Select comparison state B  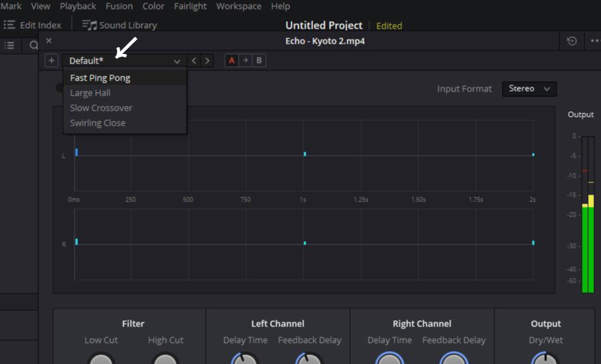tap(259, 61)
